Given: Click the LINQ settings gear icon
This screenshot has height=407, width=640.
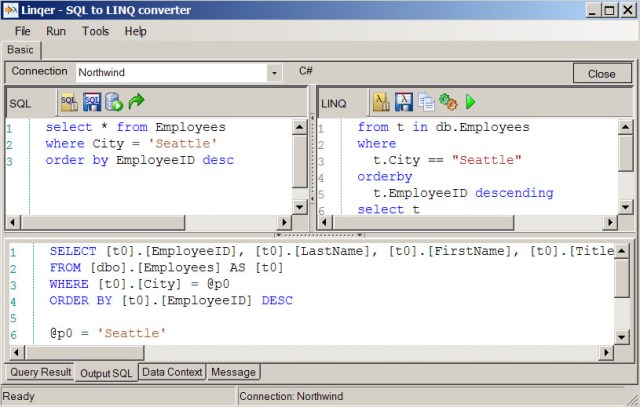Looking at the screenshot, I should click(x=448, y=101).
